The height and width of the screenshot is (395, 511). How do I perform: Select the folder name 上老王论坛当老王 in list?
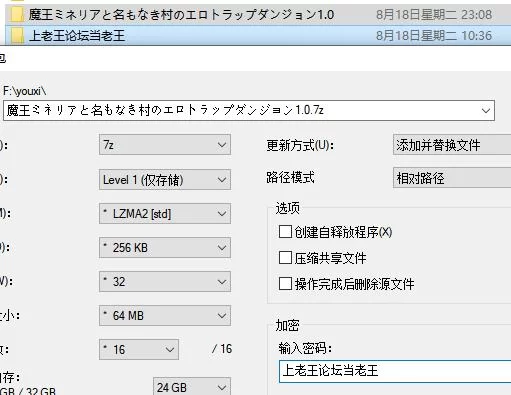click(x=77, y=36)
